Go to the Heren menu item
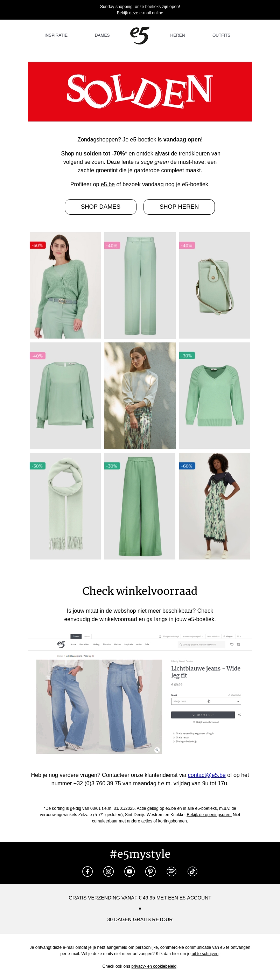 click(x=177, y=35)
